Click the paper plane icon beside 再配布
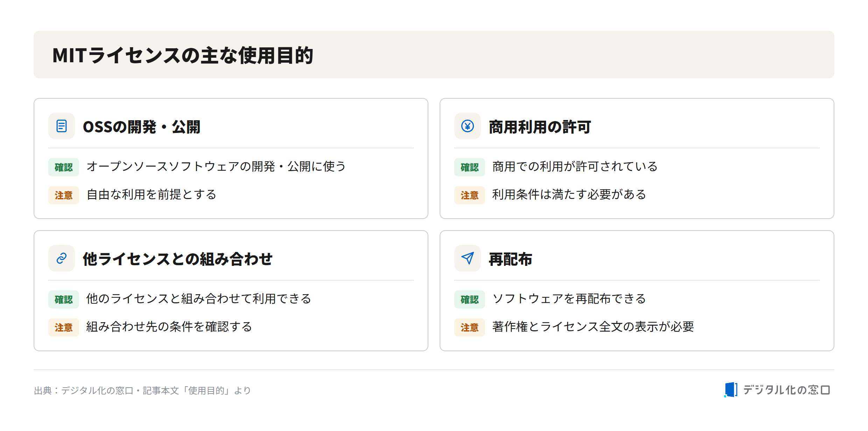 coord(468,258)
